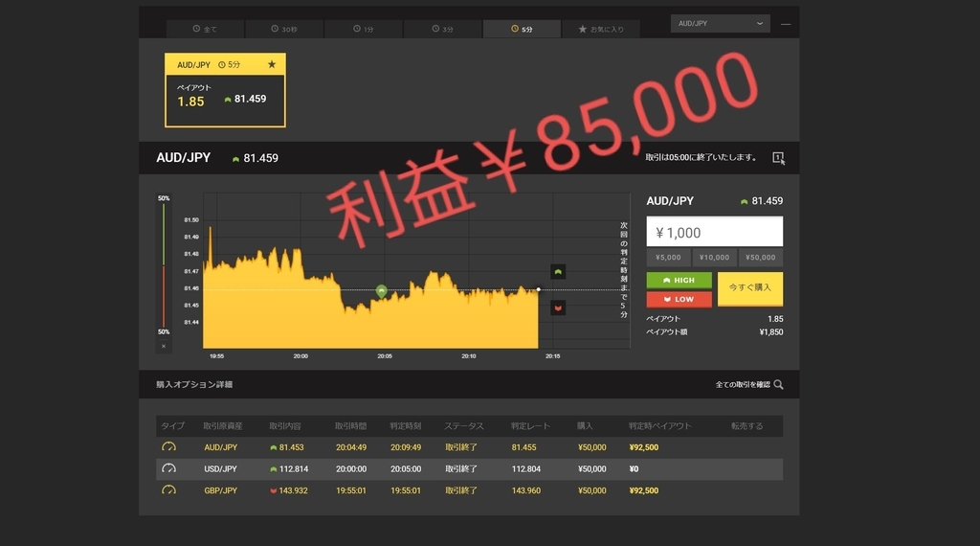Click the favorite star on AUD/JPY card

pos(271,64)
